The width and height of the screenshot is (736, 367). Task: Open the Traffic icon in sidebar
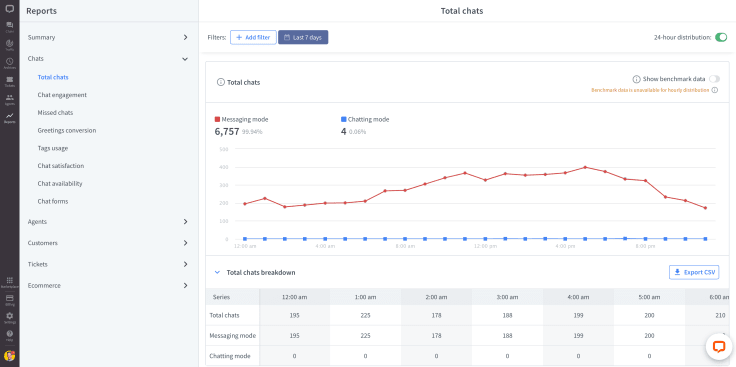(9, 45)
